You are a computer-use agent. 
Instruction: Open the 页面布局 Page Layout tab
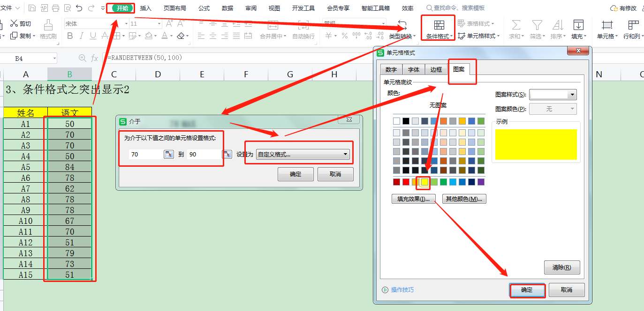pos(174,8)
